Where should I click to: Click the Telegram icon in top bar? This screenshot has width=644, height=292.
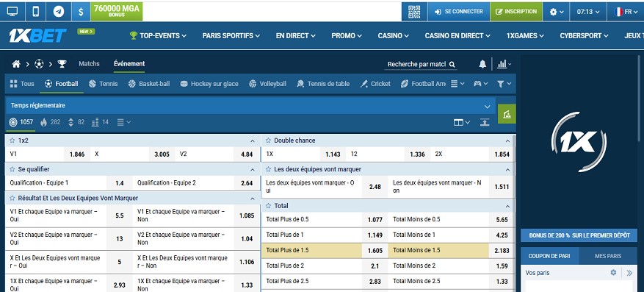(59, 12)
